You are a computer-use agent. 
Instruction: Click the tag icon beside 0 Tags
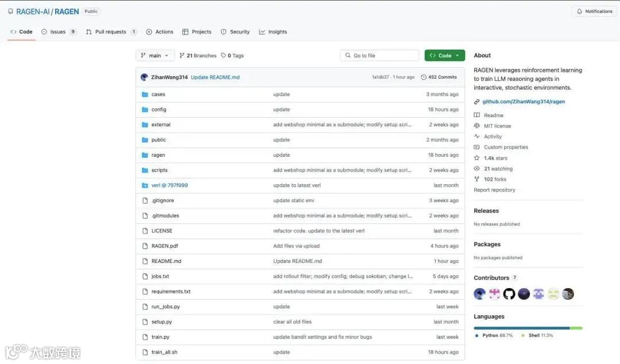pos(223,55)
